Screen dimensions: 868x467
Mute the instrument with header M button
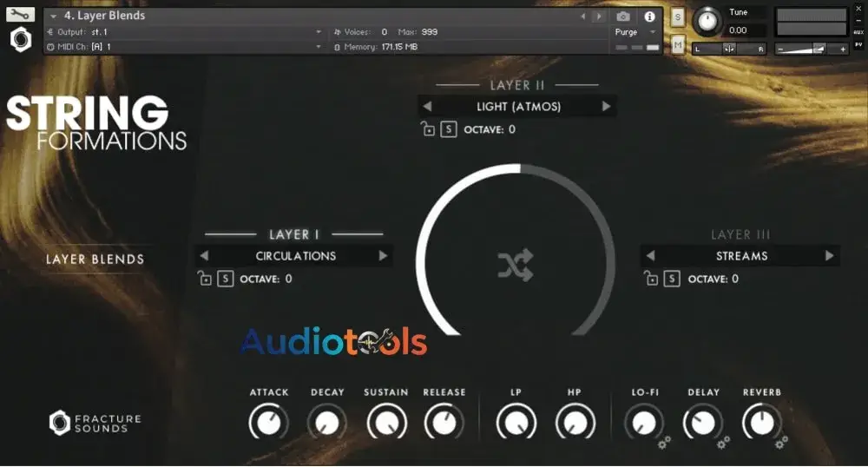click(678, 45)
